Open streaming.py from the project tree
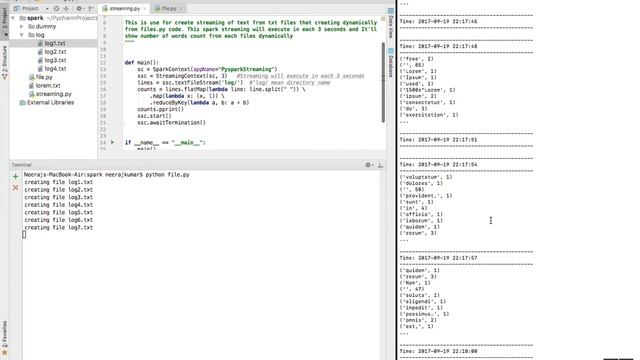This screenshot has width=640, height=360. pos(53,94)
